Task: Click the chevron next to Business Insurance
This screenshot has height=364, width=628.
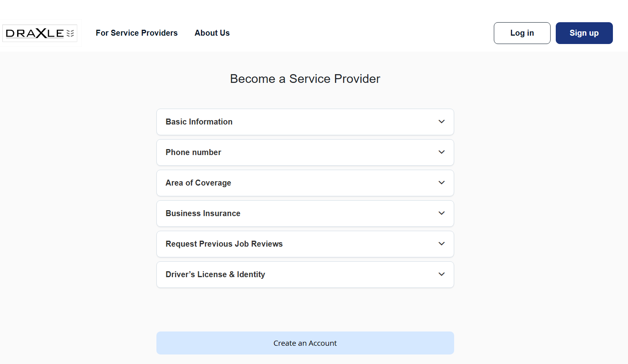Action: tap(441, 213)
